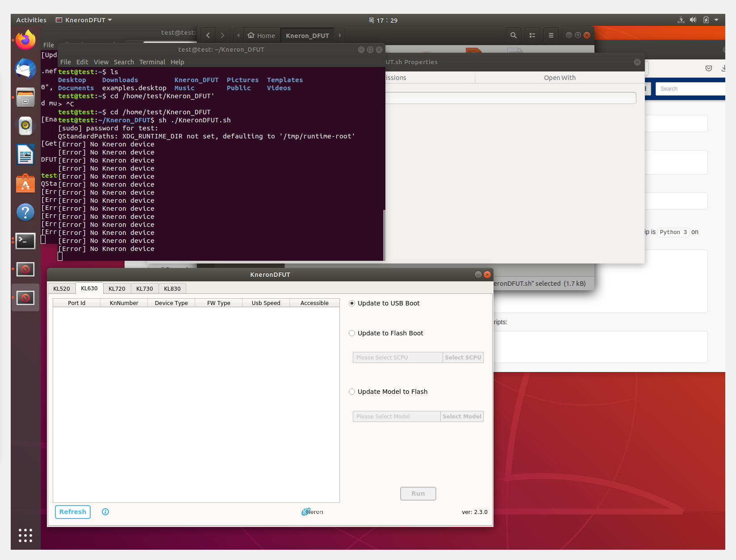Switch to the KL830 tab
The width and height of the screenshot is (736, 560).
(172, 288)
